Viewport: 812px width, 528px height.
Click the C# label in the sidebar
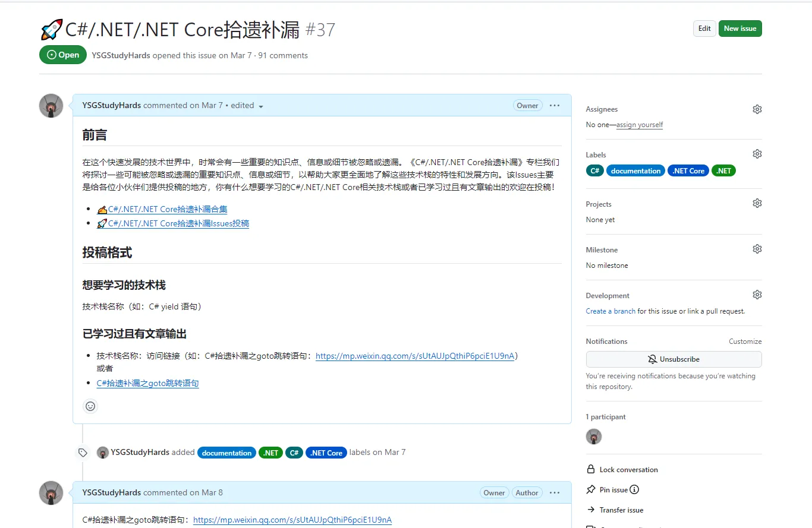point(595,170)
